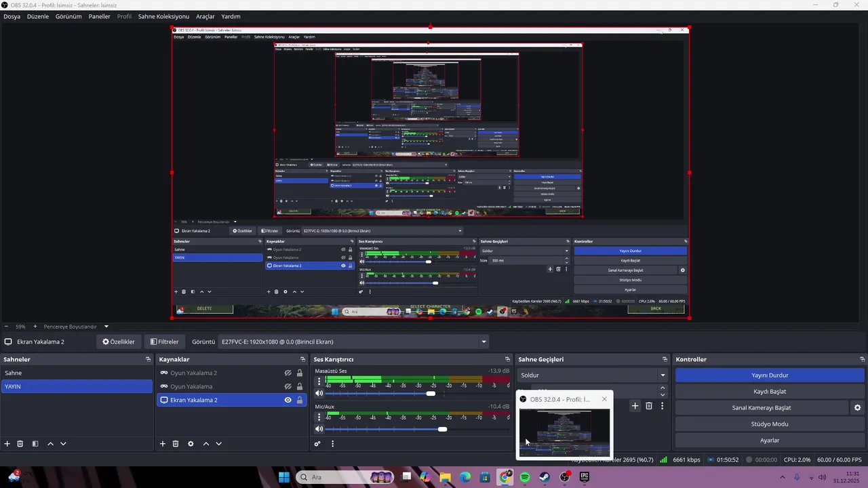Undock the Ses Karıştırıcı panel
Image resolution: width=868 pixels, height=488 pixels.
507,359
